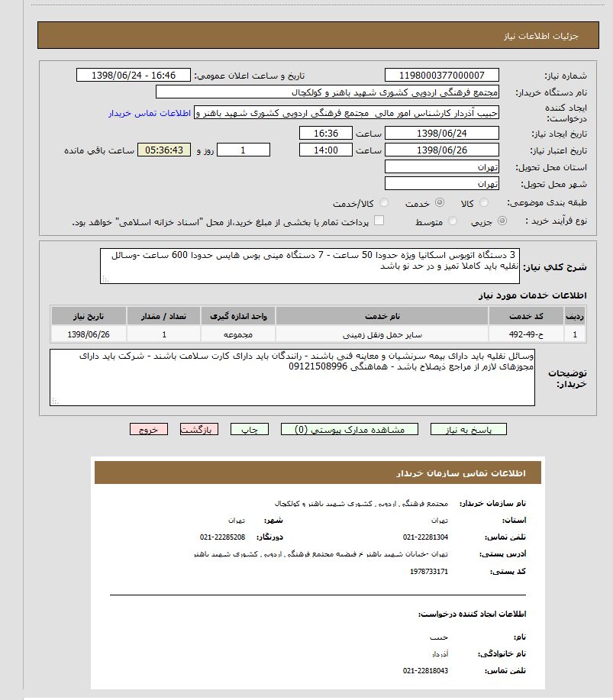
Task: Toggle the 'اسناد خزانه اسلامی' payment checkbox
Action: (x=379, y=221)
